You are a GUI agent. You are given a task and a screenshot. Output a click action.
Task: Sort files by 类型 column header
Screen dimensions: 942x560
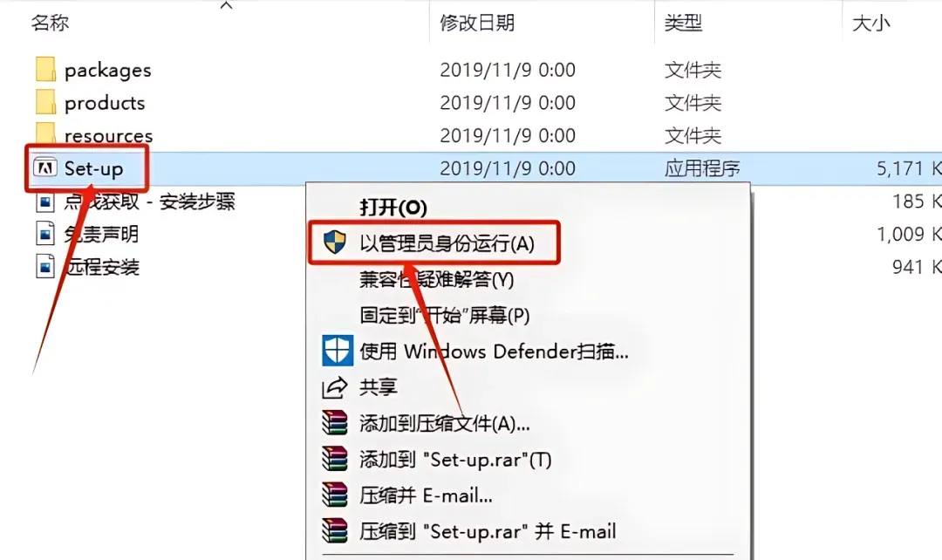click(683, 23)
